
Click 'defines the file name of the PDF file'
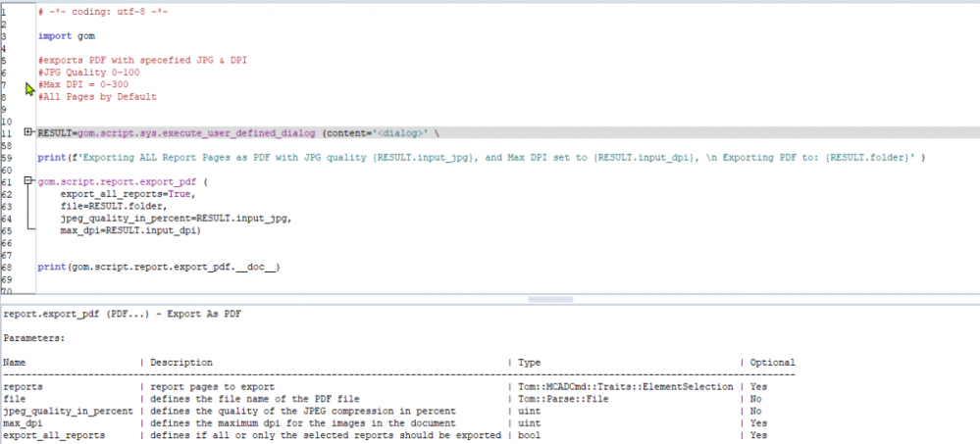coord(255,399)
